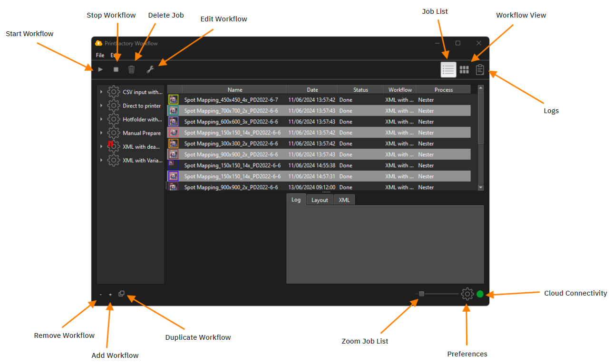The image size is (613, 364).
Task: Select job Spot Mapping_300x300_2x_PD2022-6-6
Action: pyautogui.click(x=319, y=144)
